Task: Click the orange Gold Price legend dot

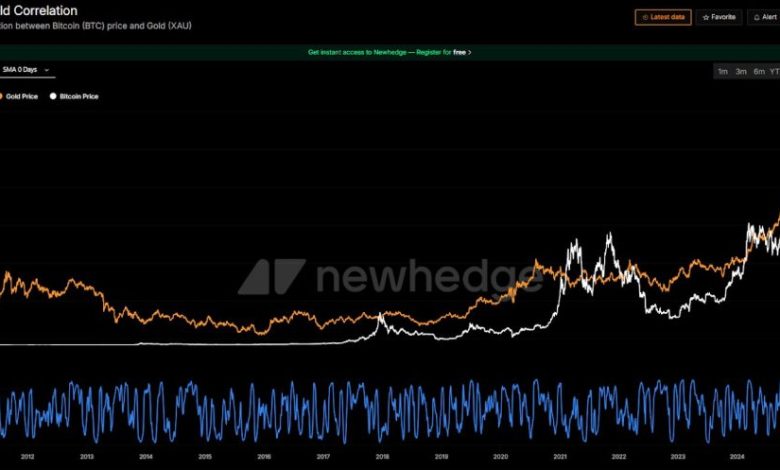Action: [1, 97]
